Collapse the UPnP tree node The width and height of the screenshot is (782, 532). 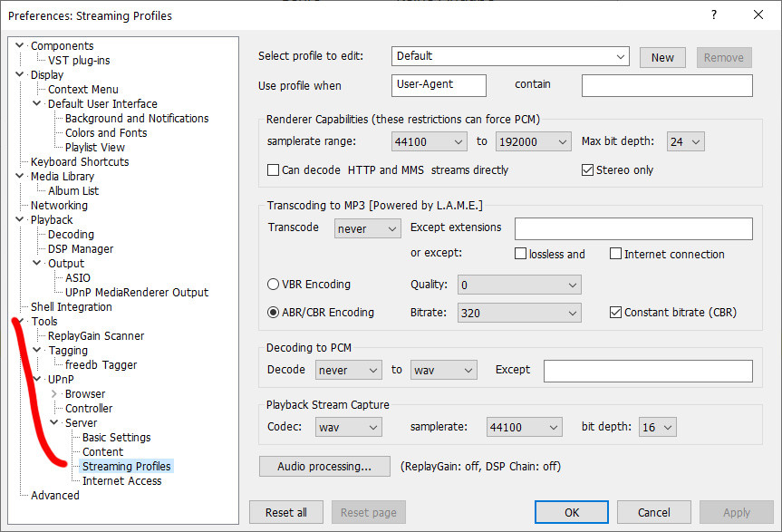(x=37, y=380)
